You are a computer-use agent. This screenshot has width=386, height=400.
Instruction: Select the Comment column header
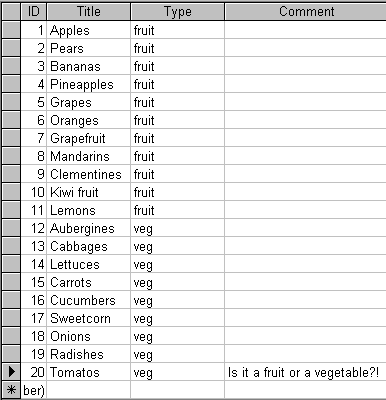click(306, 11)
